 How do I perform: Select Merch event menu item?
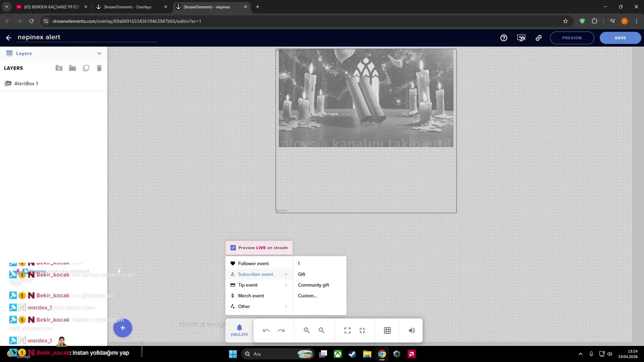[x=259, y=296]
